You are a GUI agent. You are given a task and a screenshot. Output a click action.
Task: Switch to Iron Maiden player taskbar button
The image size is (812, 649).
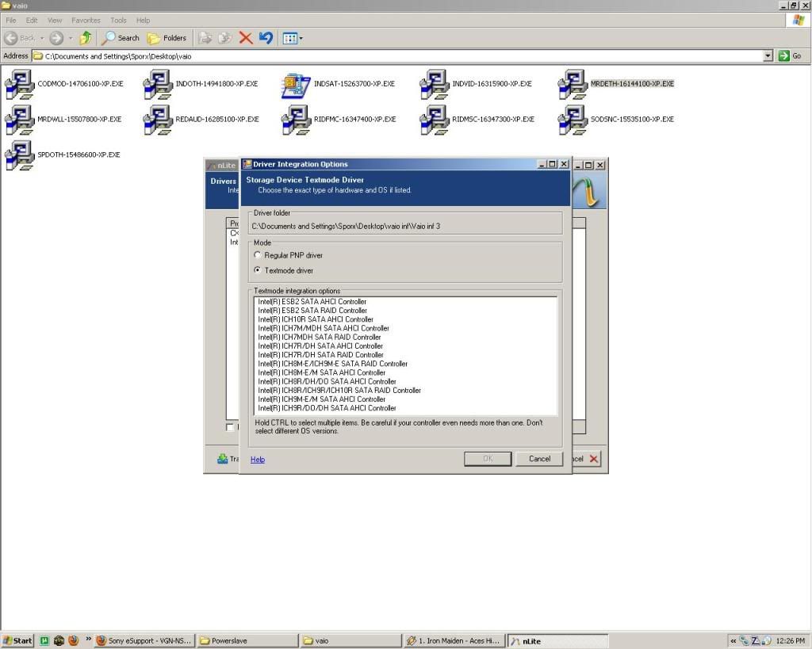point(454,641)
